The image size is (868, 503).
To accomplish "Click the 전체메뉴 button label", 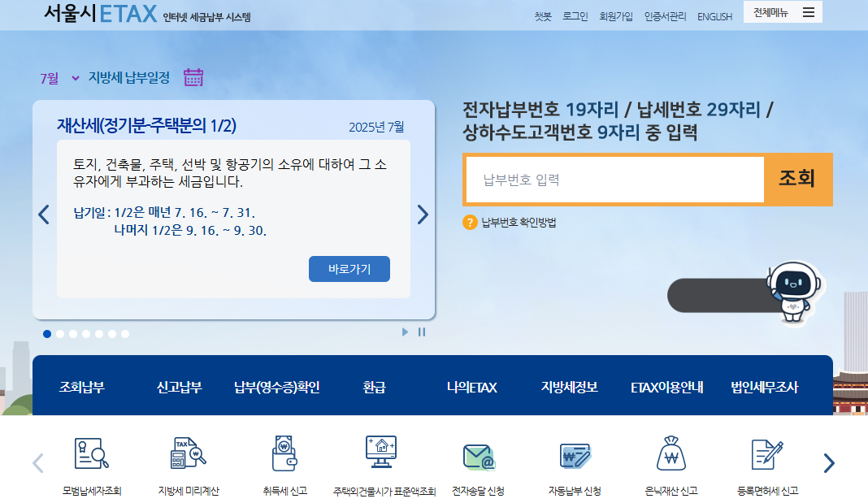I will [x=770, y=12].
